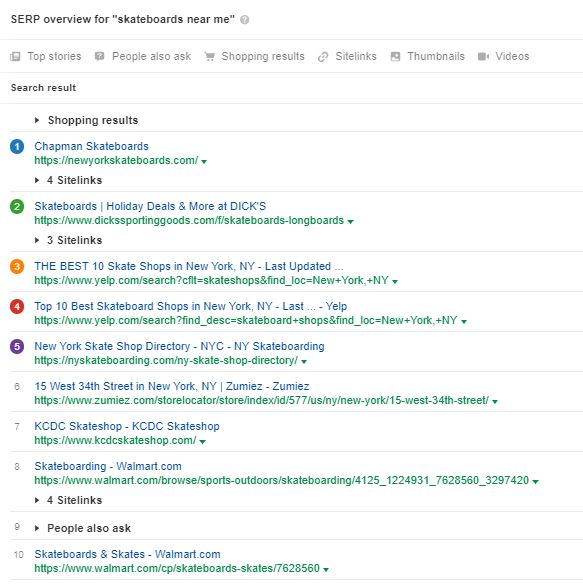Open Skateboarding - Walmart.com title
The height and width of the screenshot is (587, 583).
108,466
